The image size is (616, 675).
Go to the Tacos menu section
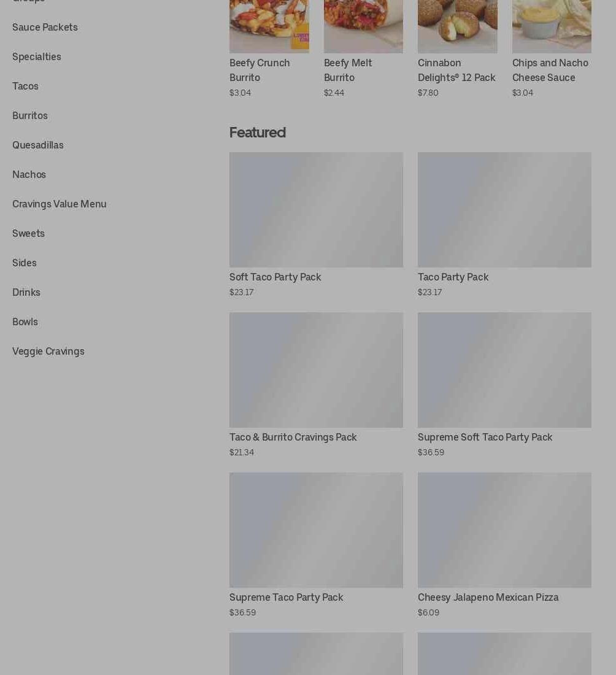click(x=25, y=86)
